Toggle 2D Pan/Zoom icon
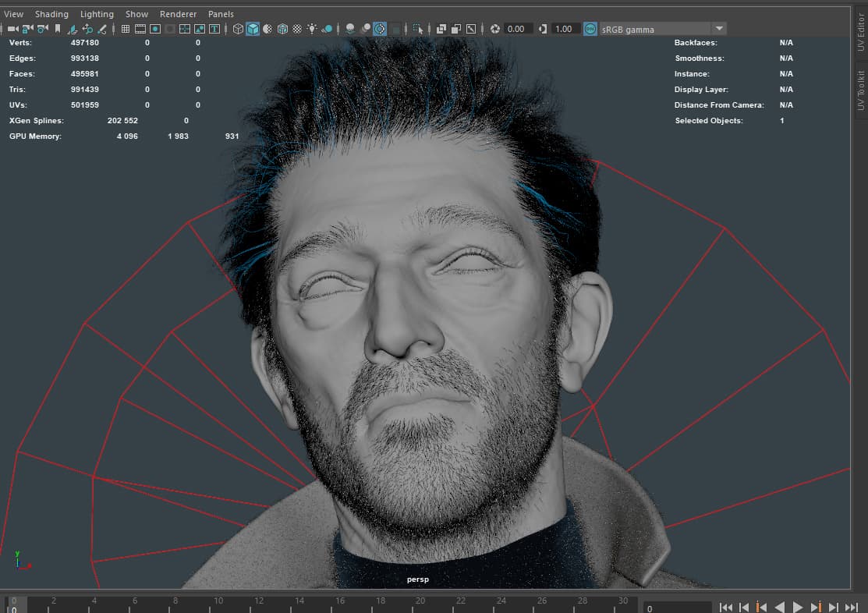Screen dimensions: 868x613 click(x=87, y=29)
